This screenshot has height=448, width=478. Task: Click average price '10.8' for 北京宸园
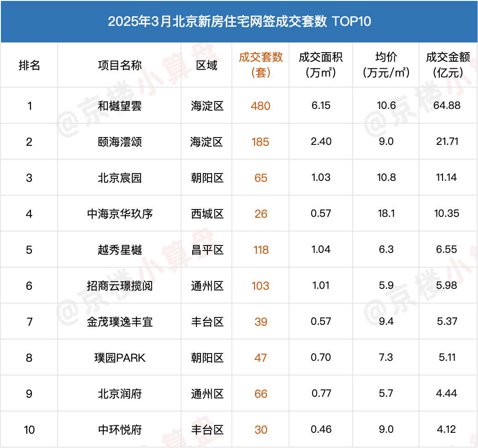[386, 178]
